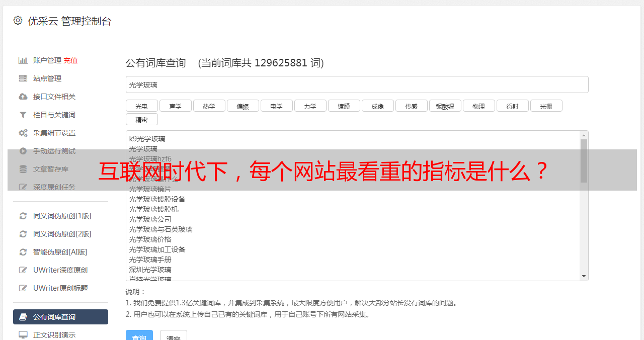644x340 pixels.
Task: Select the 传感 tag button
Action: coord(411,106)
